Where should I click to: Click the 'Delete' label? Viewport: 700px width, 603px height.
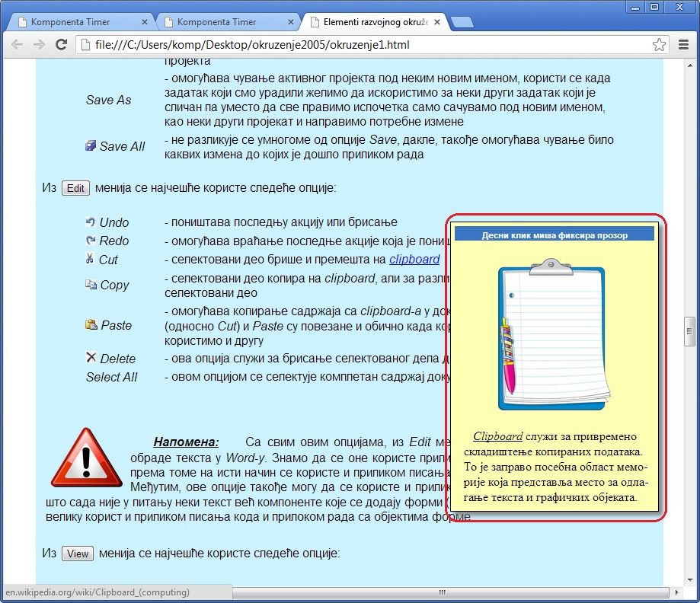coord(117,359)
